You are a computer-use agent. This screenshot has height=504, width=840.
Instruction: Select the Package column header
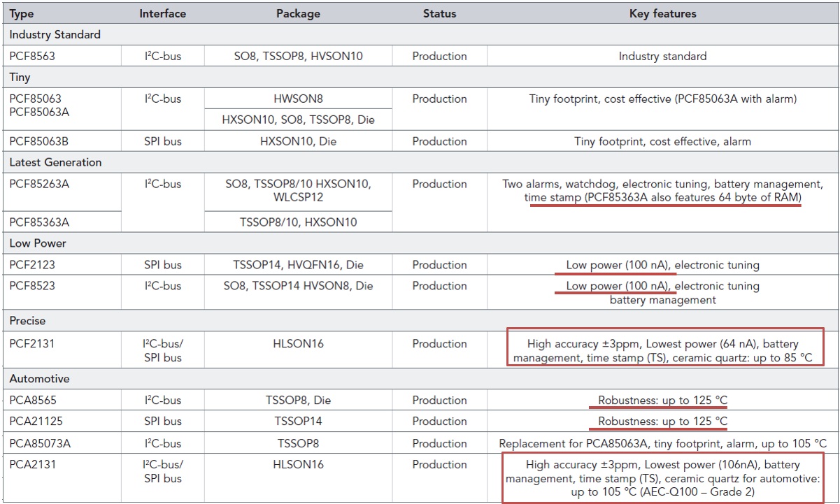(x=298, y=13)
